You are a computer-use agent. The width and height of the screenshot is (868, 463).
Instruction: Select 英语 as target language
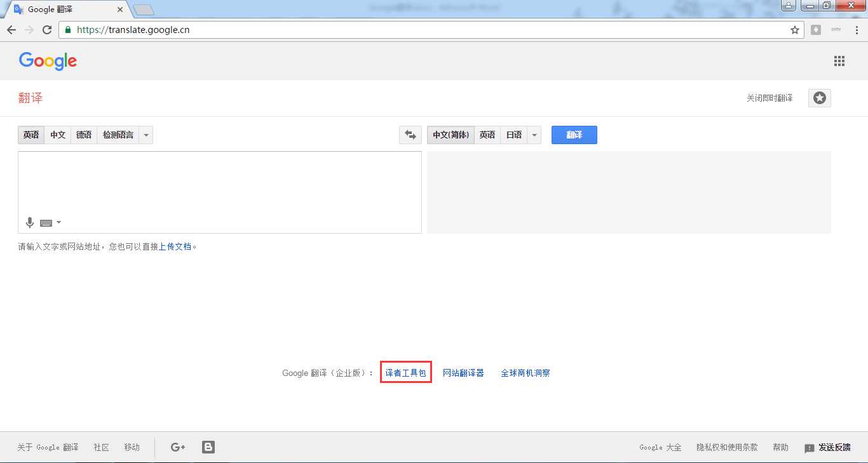pyautogui.click(x=487, y=135)
